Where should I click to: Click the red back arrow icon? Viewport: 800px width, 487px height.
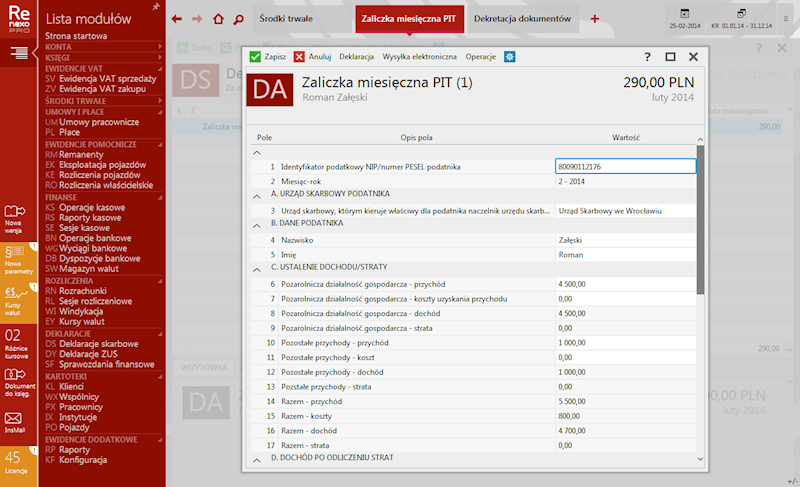(177, 19)
